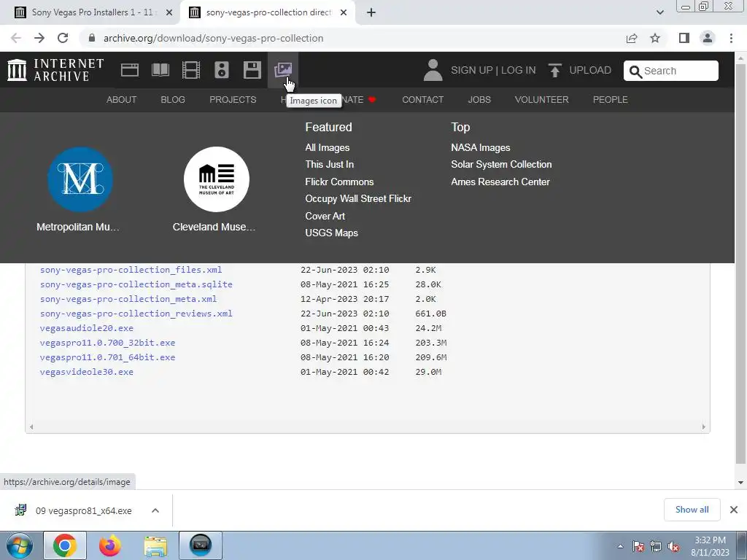Open options for 09 vegaspro81_x64.exe download
This screenshot has width=747, height=560.
pos(155,510)
